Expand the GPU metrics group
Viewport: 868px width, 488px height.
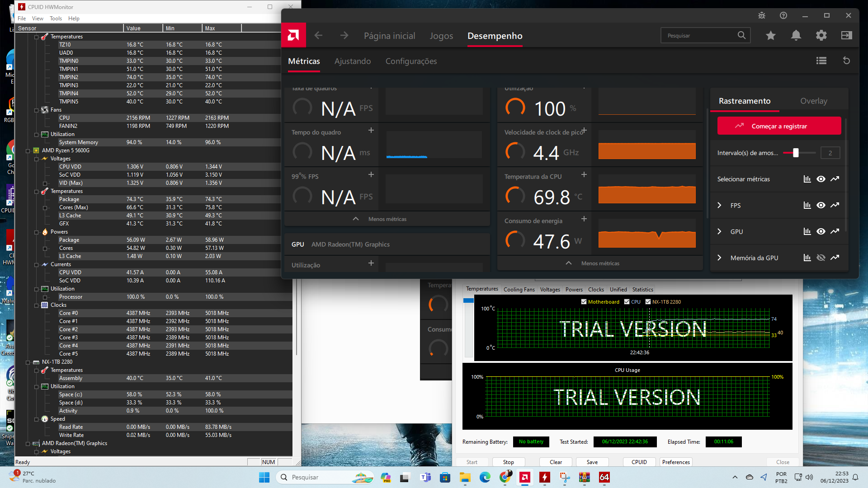(x=720, y=231)
